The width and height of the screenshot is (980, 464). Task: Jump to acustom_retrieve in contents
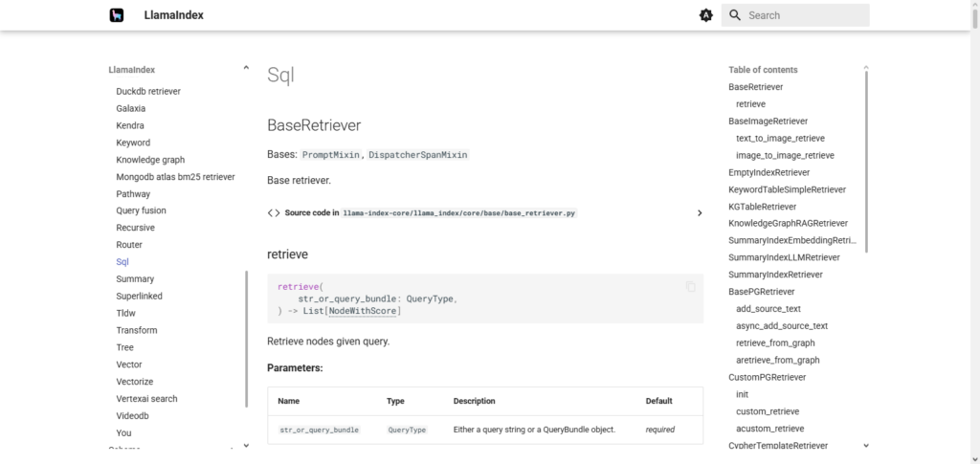click(x=770, y=429)
